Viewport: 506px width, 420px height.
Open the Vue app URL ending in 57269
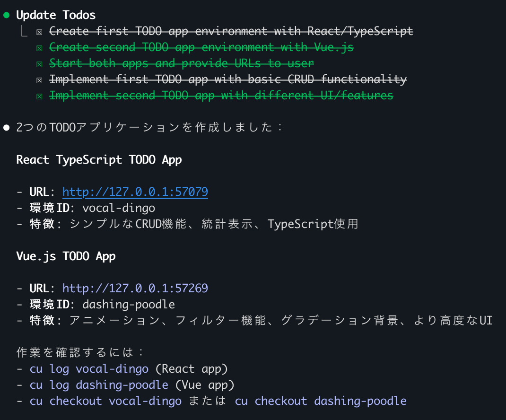135,289
